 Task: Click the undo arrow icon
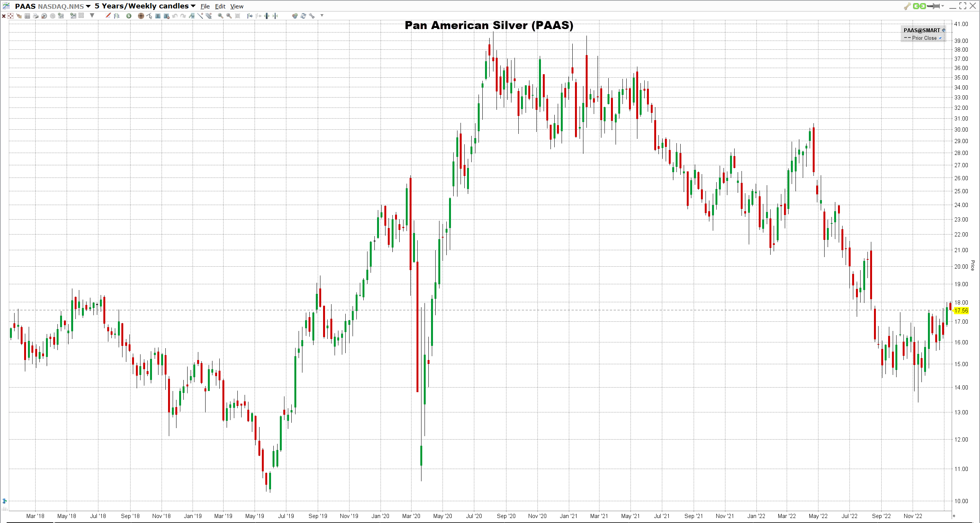(175, 16)
